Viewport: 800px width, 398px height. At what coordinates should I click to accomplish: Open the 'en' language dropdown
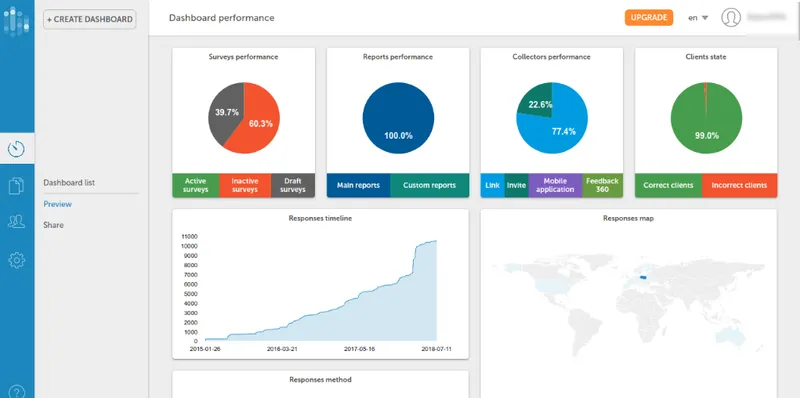click(x=698, y=18)
